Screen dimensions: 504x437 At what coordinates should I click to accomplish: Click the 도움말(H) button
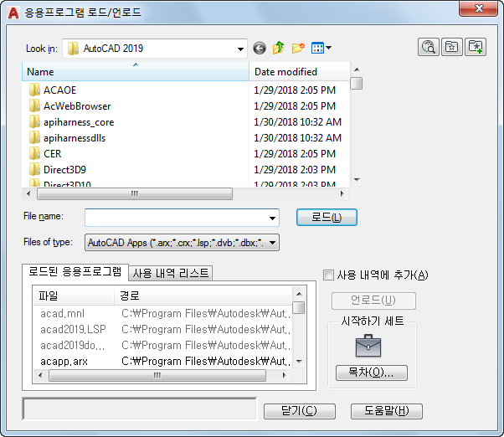[x=386, y=411]
